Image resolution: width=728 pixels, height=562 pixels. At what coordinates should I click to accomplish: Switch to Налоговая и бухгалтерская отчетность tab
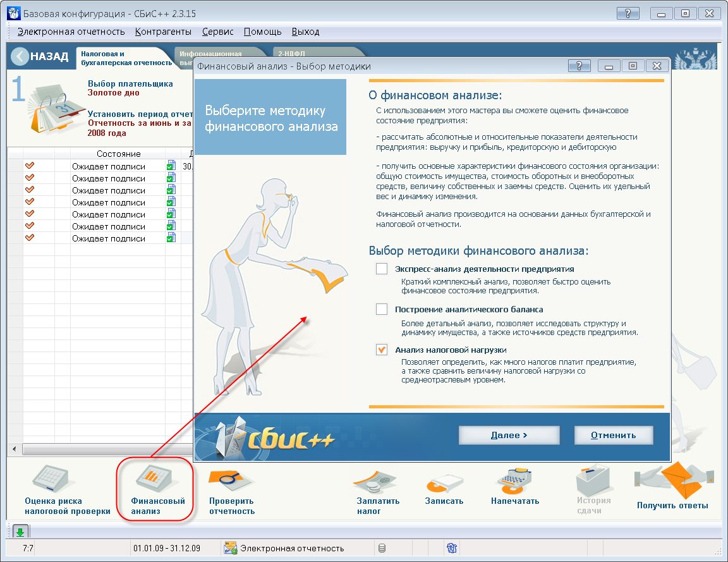[x=126, y=58]
